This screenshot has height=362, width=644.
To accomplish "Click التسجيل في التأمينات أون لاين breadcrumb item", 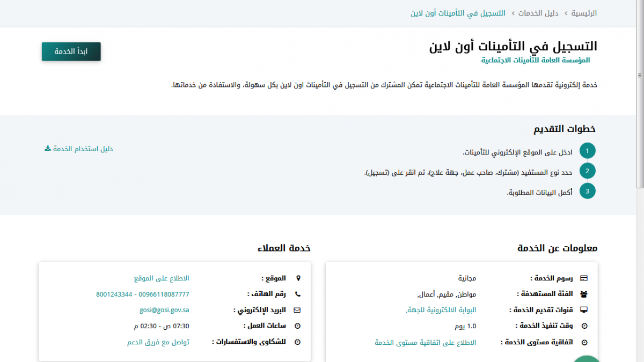I will point(458,13).
